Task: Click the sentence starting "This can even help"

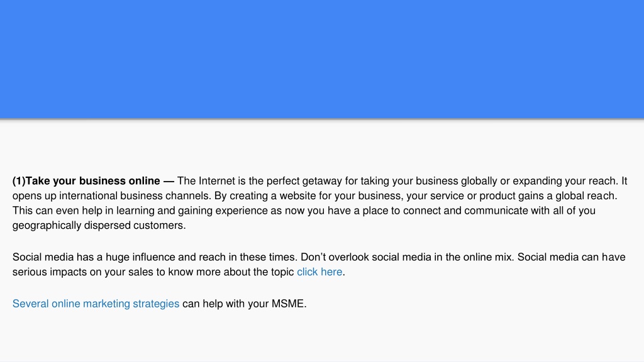Action: pos(304,218)
